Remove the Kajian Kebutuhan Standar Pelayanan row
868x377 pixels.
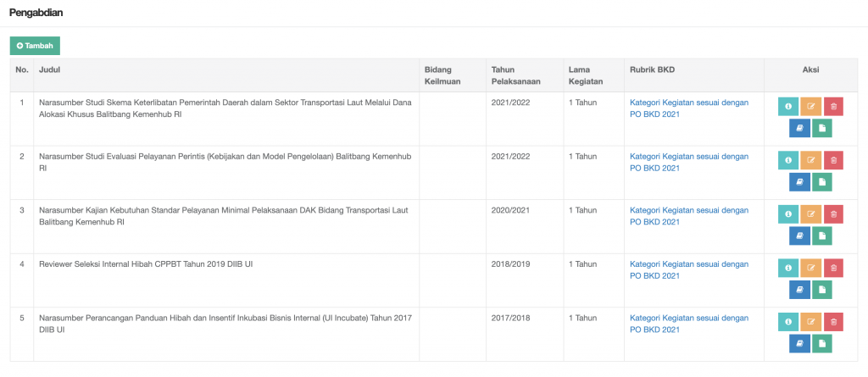[833, 213]
